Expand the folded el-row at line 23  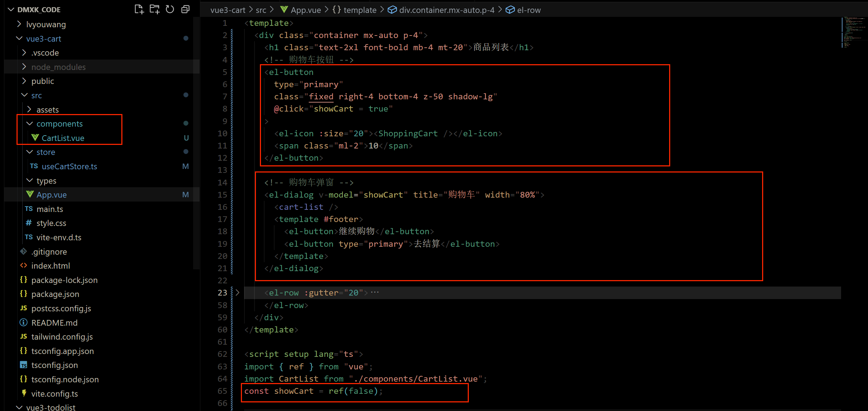pos(237,293)
